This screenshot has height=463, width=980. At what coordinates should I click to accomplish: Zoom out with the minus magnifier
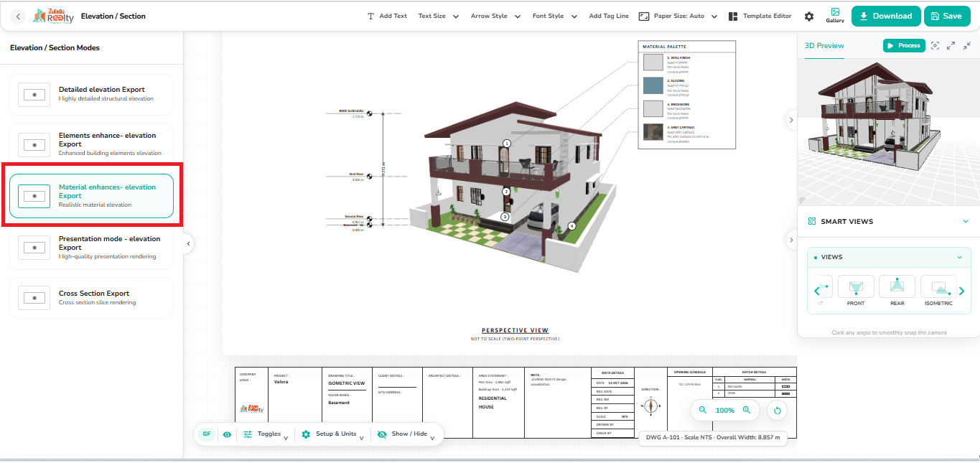click(x=703, y=410)
